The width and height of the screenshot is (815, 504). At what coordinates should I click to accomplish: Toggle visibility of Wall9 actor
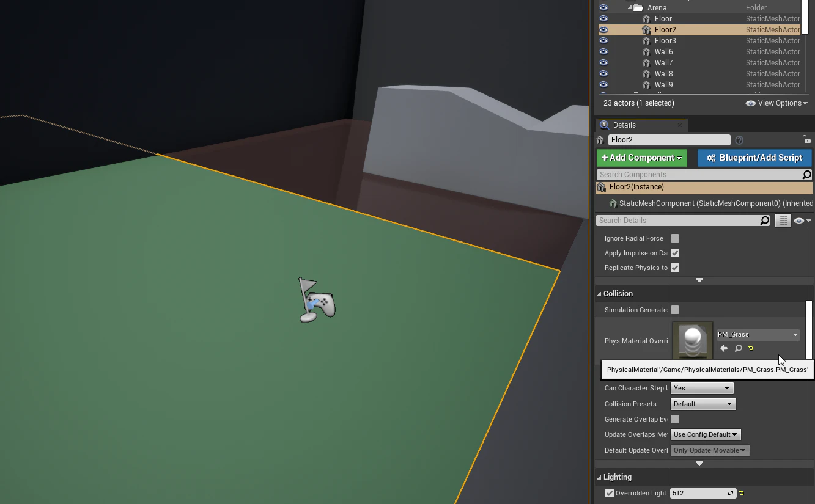603,85
